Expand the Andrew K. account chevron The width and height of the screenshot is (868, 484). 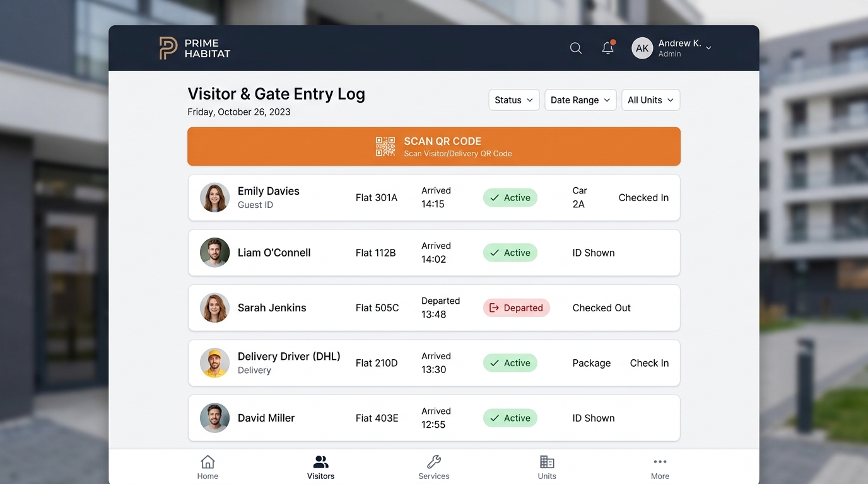click(x=708, y=48)
